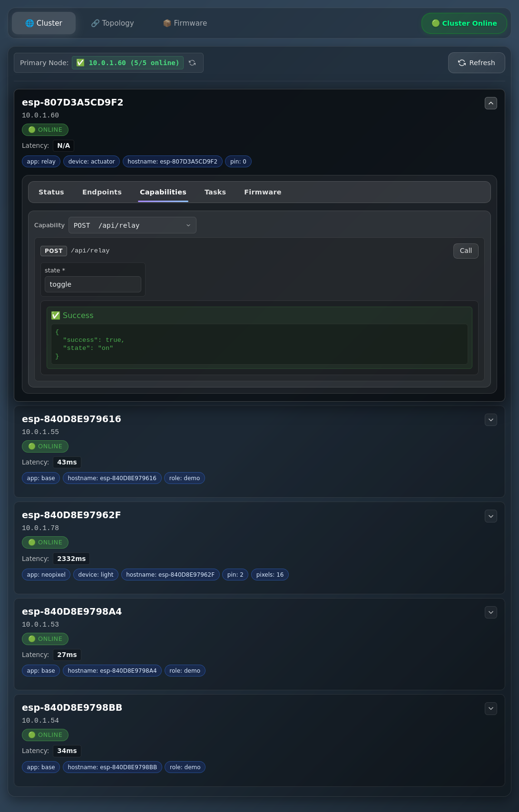Open the Capability dropdown selector

tap(132, 225)
